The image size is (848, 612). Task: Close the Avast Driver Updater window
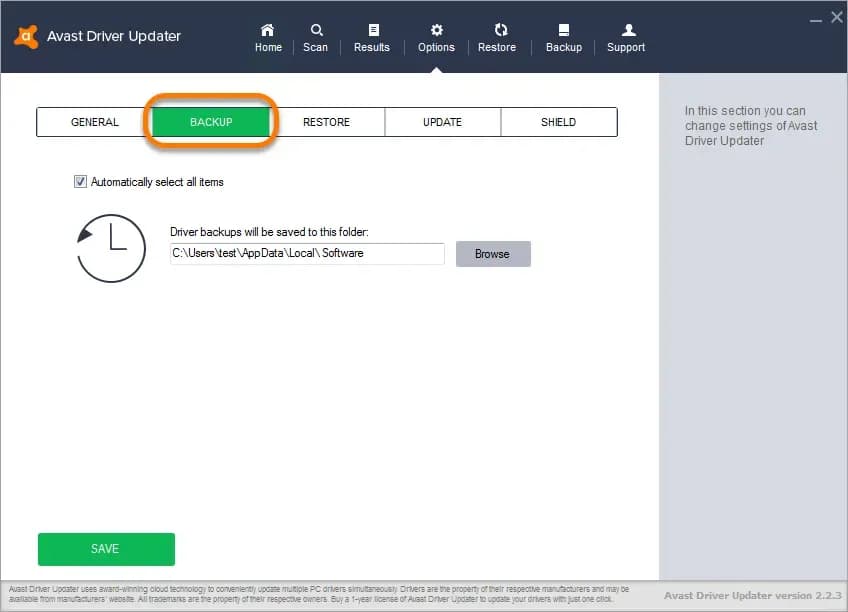pyautogui.click(x=837, y=17)
